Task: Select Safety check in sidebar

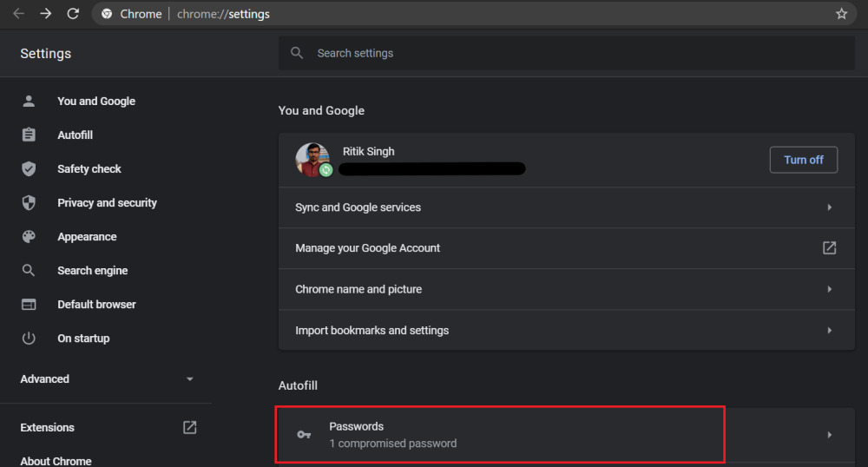Action: 89,168
